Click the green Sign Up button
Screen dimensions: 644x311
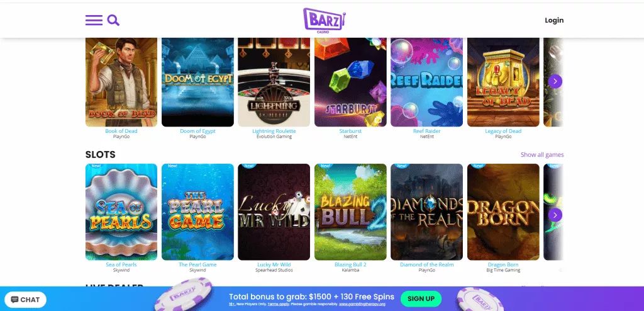pos(421,298)
